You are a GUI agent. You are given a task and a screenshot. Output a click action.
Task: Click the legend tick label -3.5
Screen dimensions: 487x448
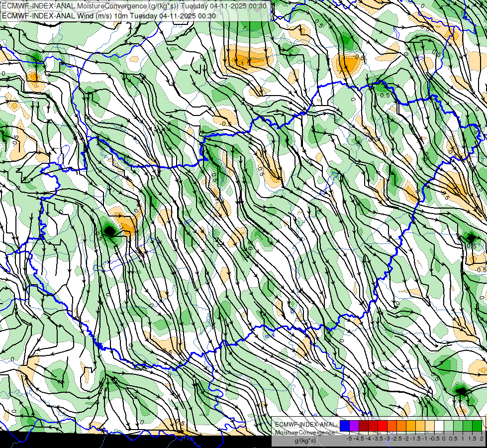[378, 439]
